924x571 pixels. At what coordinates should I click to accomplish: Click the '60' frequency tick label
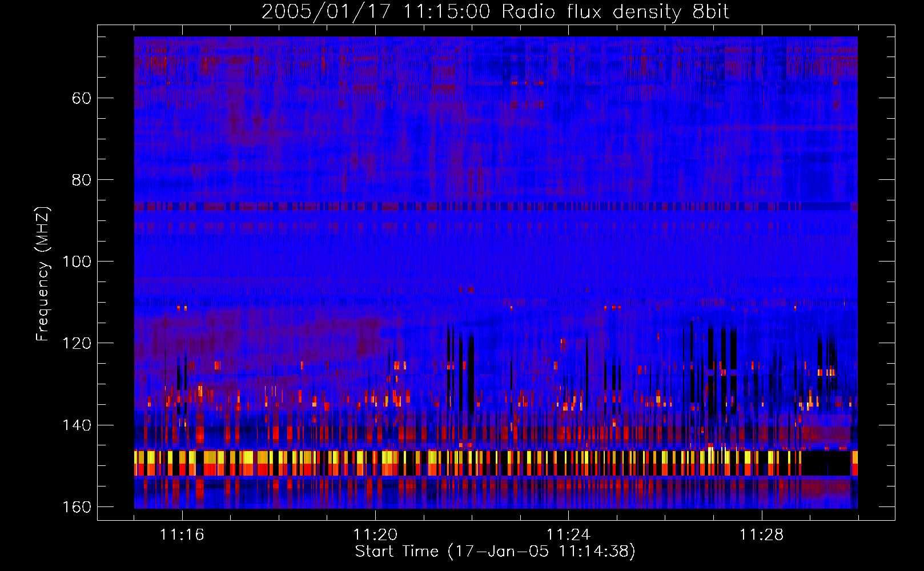pyautogui.click(x=82, y=98)
